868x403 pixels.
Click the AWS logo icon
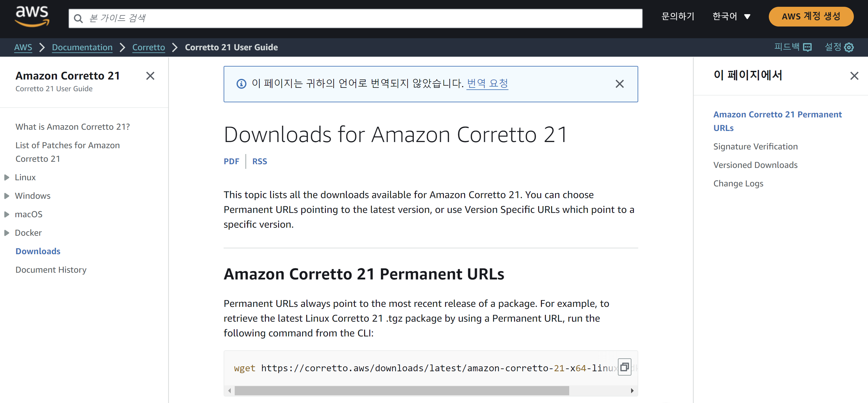[32, 16]
